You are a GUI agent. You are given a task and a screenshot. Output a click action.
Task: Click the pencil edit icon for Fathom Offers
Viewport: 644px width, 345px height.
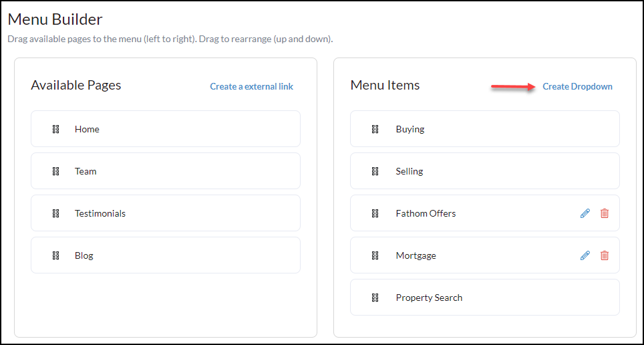point(585,213)
